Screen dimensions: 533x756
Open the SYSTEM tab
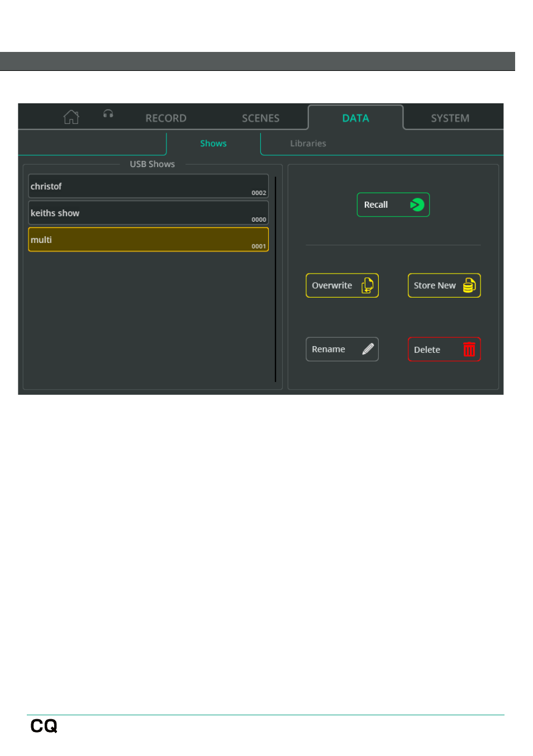coord(450,118)
